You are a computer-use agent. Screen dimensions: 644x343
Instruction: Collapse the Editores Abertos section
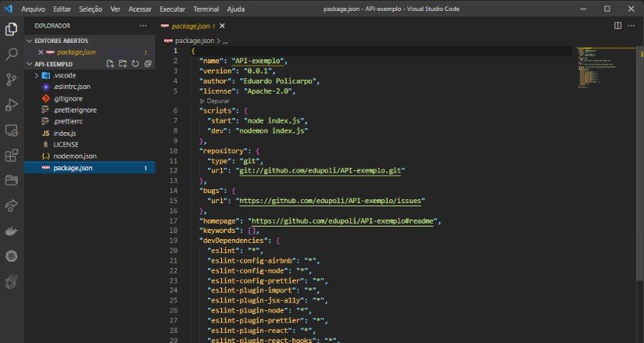(x=29, y=41)
